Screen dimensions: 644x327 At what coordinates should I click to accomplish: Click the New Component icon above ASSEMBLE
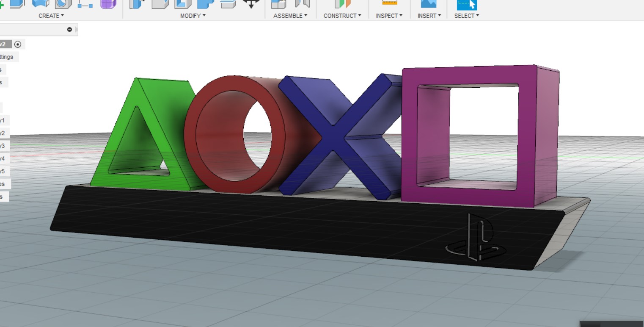point(278,4)
